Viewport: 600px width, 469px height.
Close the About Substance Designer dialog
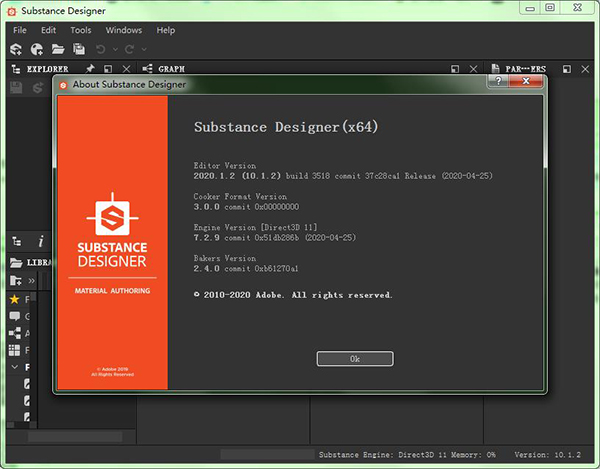coord(526,81)
